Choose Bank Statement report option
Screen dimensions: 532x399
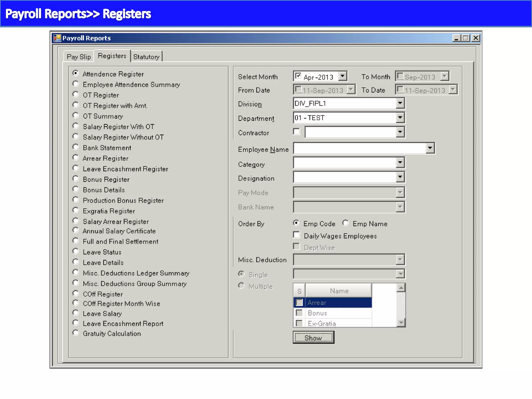pos(76,147)
